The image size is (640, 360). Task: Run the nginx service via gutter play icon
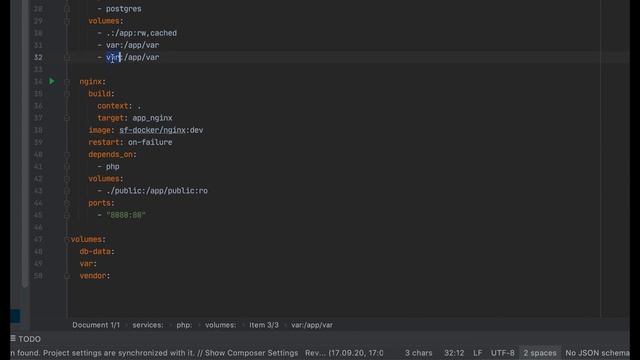point(52,81)
